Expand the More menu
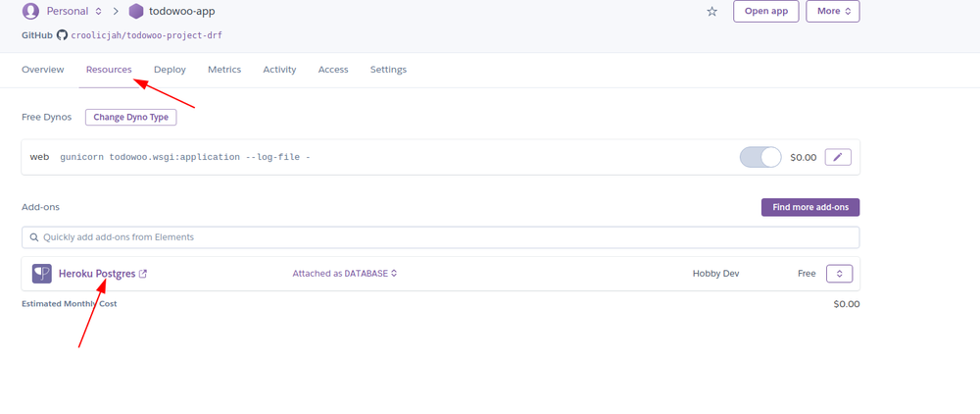 click(833, 11)
